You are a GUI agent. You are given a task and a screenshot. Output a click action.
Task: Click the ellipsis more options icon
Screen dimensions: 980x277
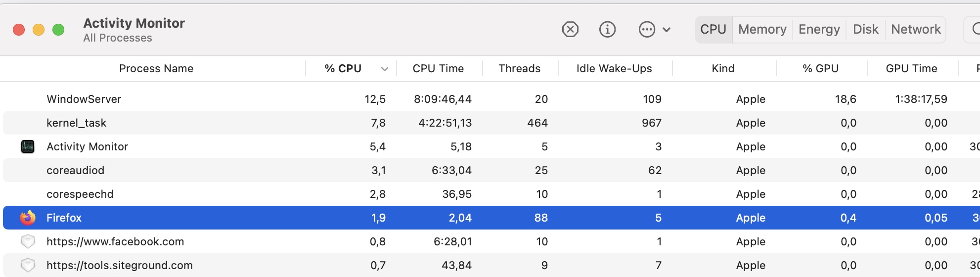coord(647,30)
